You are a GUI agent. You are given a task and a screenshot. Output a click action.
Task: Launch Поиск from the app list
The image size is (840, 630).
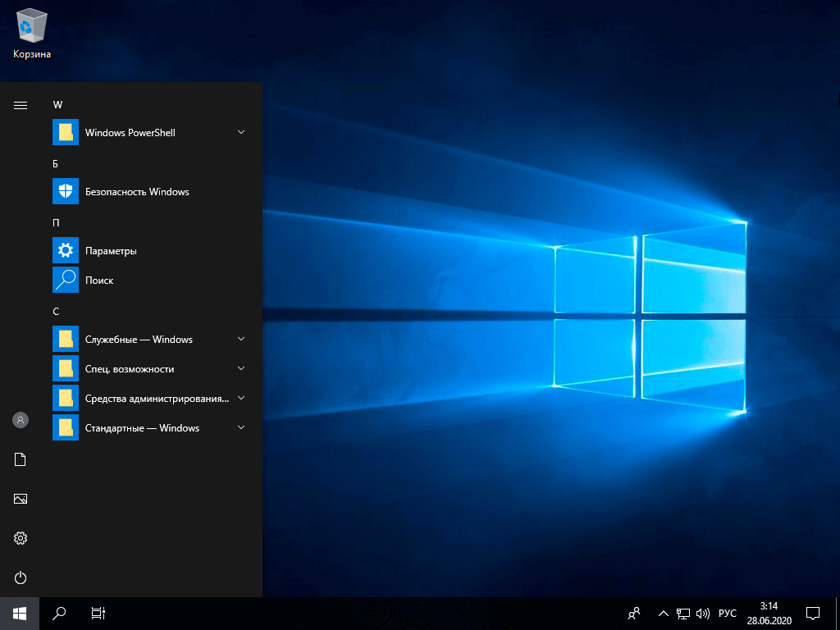(99, 281)
